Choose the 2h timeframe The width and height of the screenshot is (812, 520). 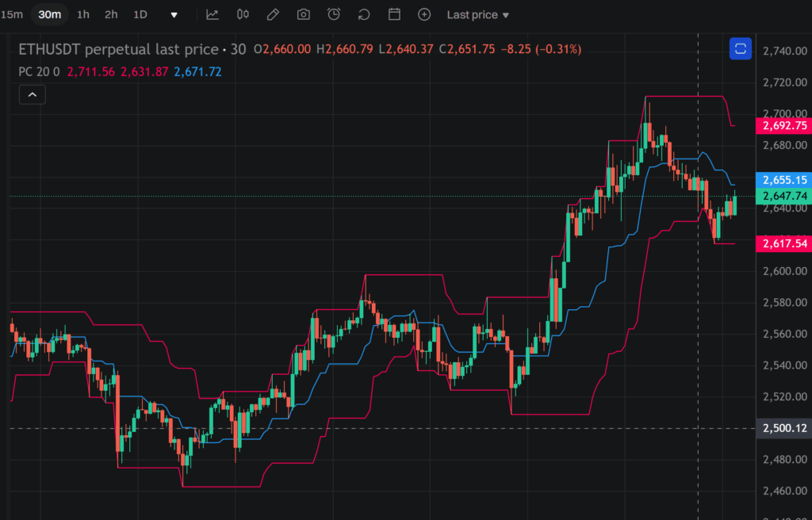[111, 14]
